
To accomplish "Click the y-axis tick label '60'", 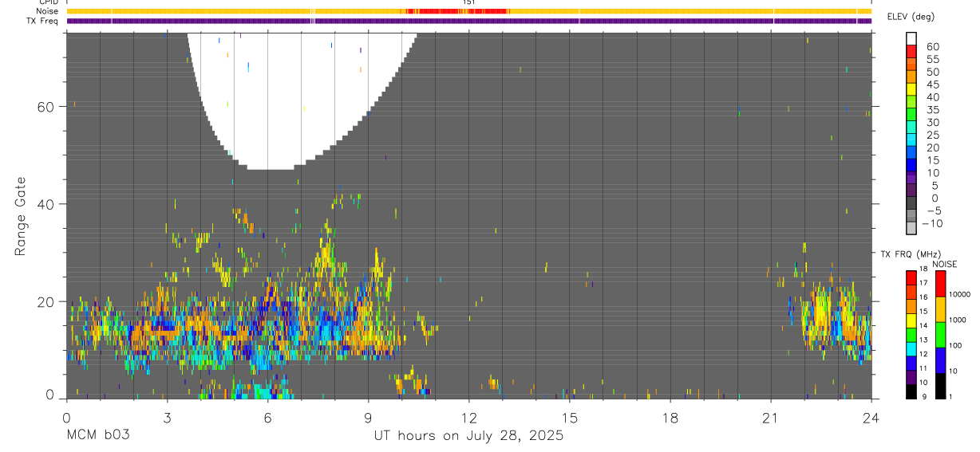I will point(47,106).
